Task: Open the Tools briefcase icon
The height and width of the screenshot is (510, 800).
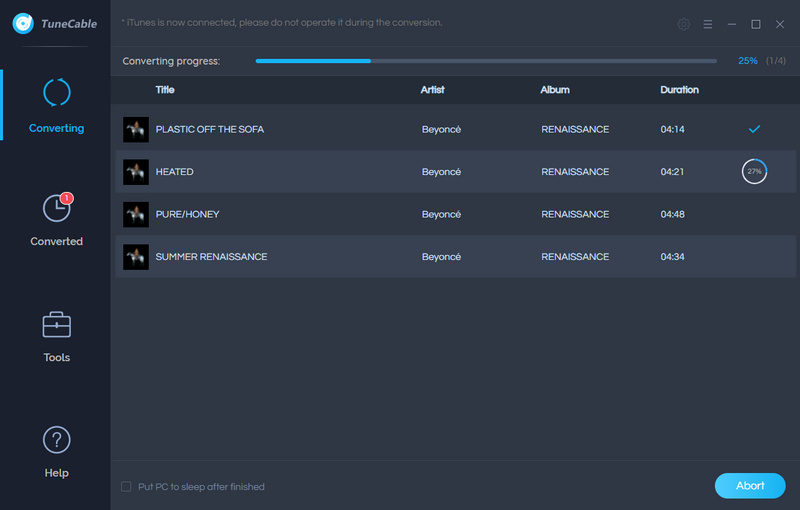Action: 57,324
